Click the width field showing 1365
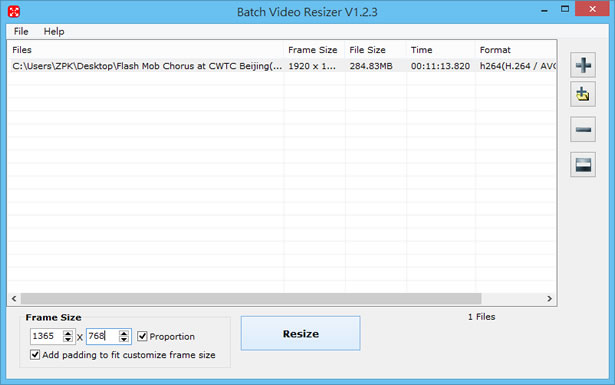This screenshot has width=615, height=385. [x=47, y=336]
